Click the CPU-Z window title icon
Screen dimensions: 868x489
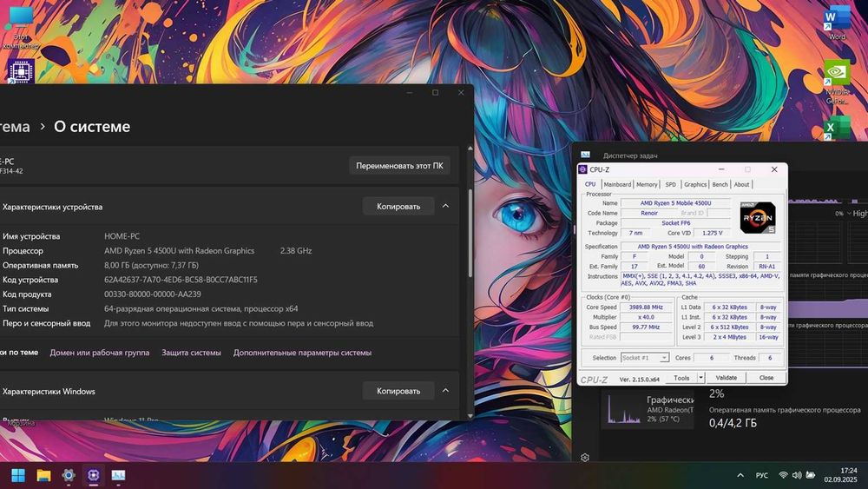tap(583, 169)
